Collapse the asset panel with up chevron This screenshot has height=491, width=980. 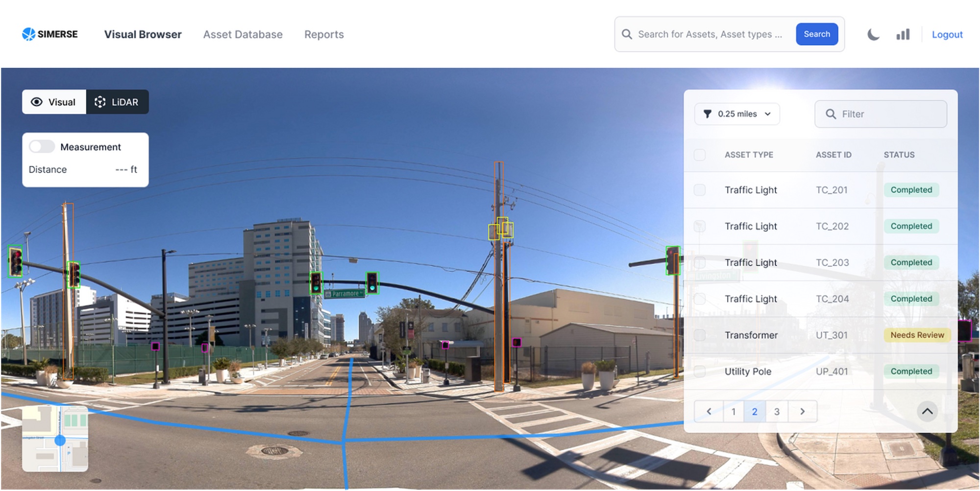[x=927, y=411]
